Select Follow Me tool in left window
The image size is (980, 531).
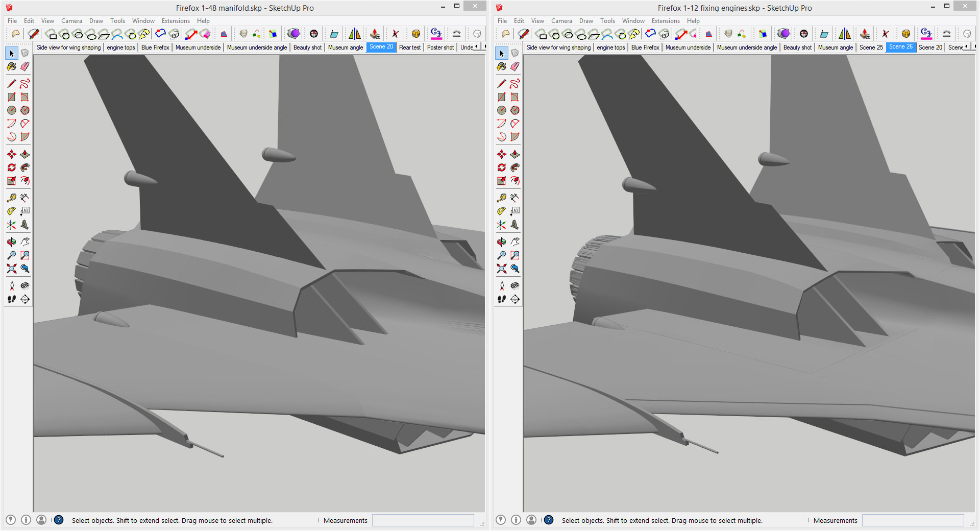point(25,167)
